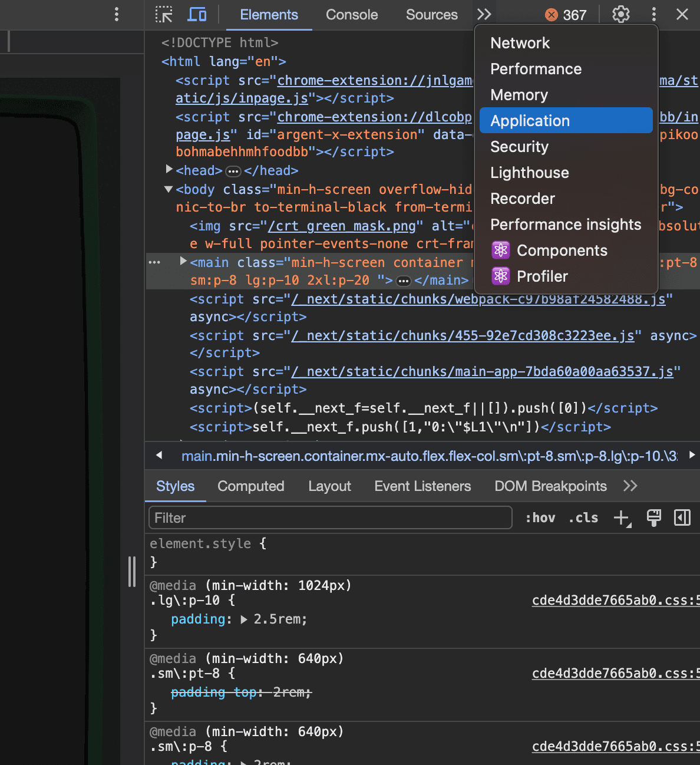Open Recorder from the menu
This screenshot has height=765, width=700.
point(566,199)
